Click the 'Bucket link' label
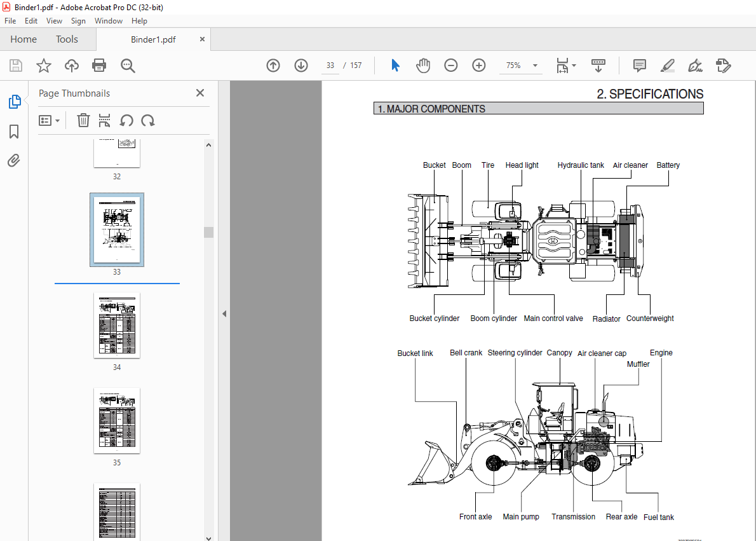The height and width of the screenshot is (541, 756). [x=415, y=353]
